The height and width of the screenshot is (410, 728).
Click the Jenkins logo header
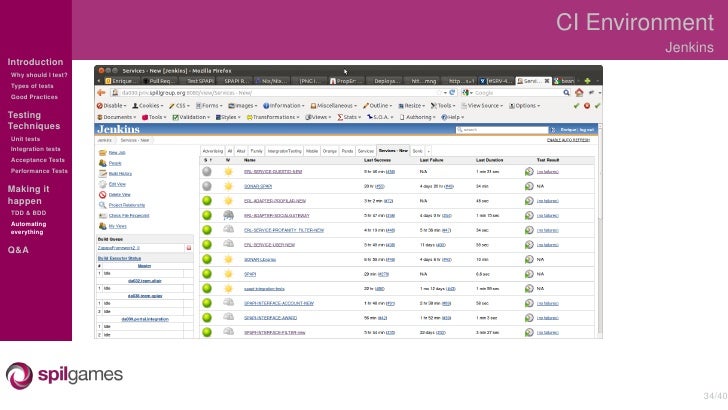118,130
